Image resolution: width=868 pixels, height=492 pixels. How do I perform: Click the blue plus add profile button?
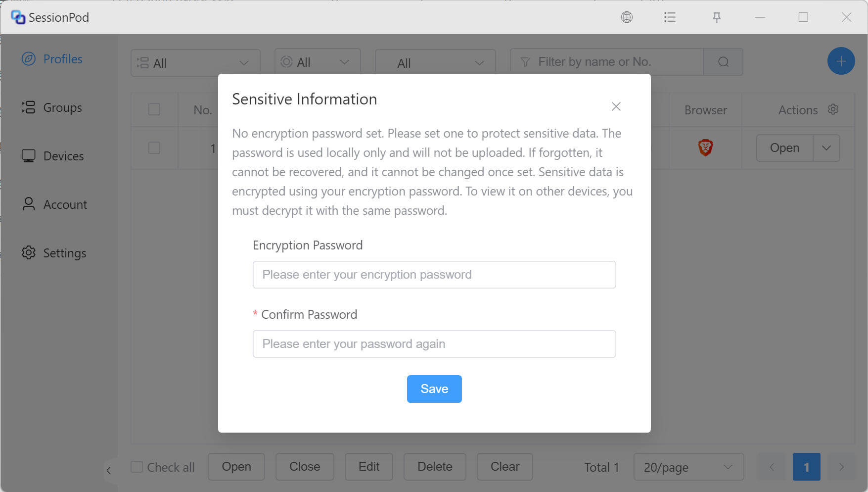tap(841, 61)
